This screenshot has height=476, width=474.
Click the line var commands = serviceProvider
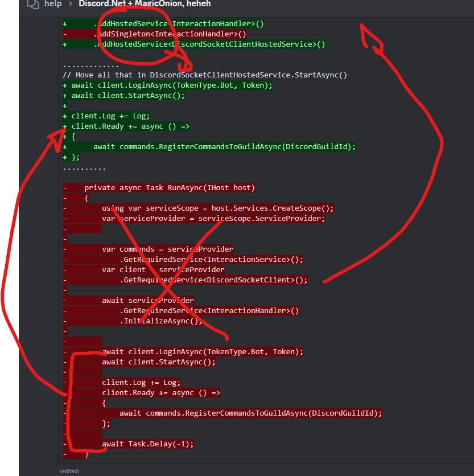(x=148, y=249)
